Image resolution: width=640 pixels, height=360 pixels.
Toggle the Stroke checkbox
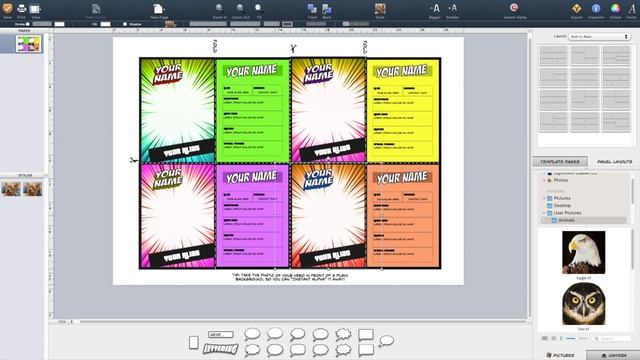(x=28, y=24)
